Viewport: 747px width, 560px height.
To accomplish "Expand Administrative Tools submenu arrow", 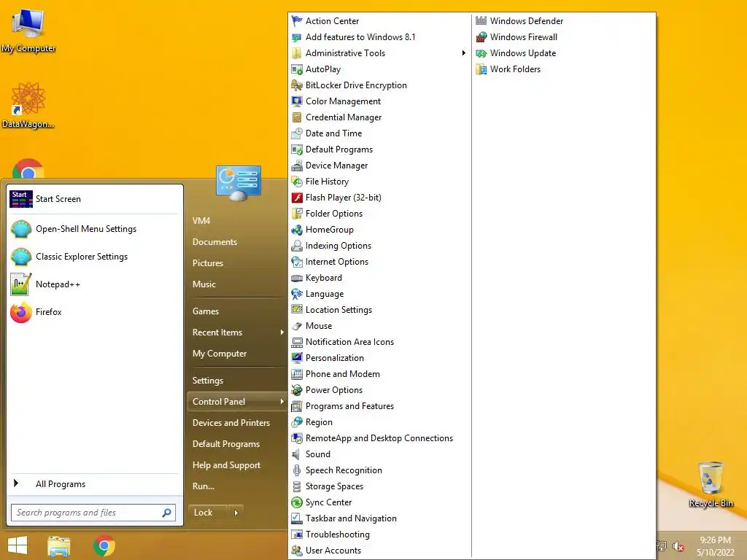I will [463, 52].
